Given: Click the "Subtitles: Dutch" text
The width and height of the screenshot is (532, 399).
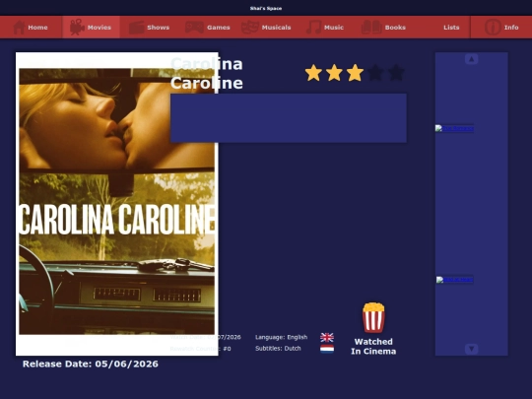Looking at the screenshot, I should pyautogui.click(x=278, y=349).
